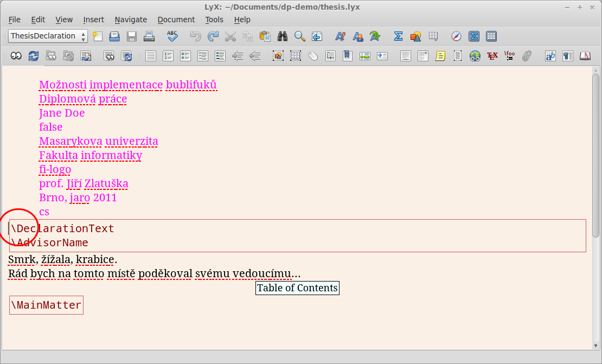602x364 pixels.
Task: Insert a hyperlink with the globe icon
Action: tap(475, 56)
